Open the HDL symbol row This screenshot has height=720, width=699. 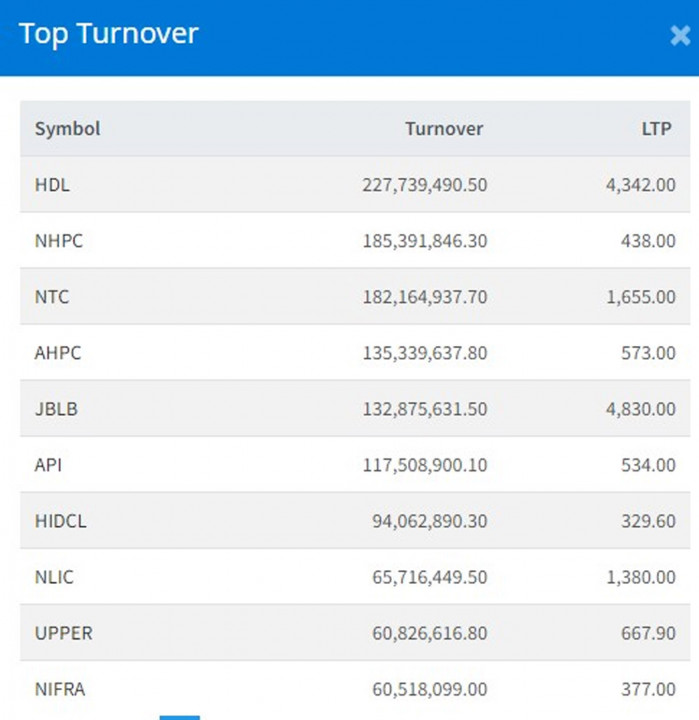(52, 185)
